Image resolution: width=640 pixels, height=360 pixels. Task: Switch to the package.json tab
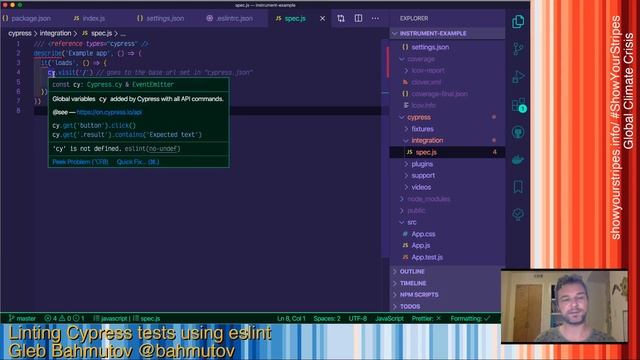[27, 18]
